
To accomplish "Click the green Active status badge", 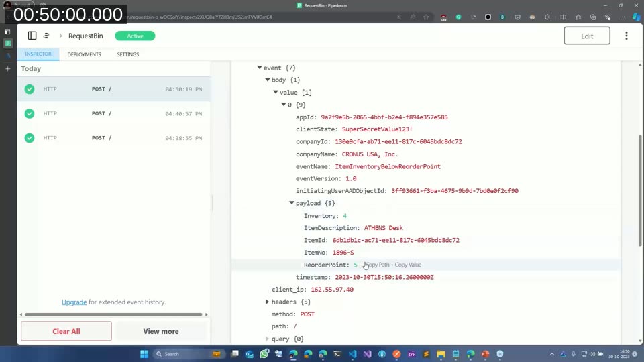I will coord(135,36).
